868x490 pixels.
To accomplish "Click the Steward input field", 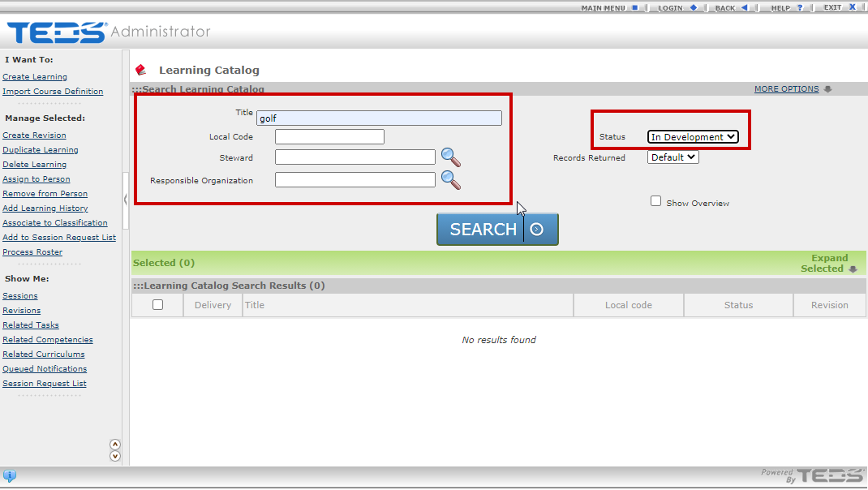I will (x=355, y=157).
